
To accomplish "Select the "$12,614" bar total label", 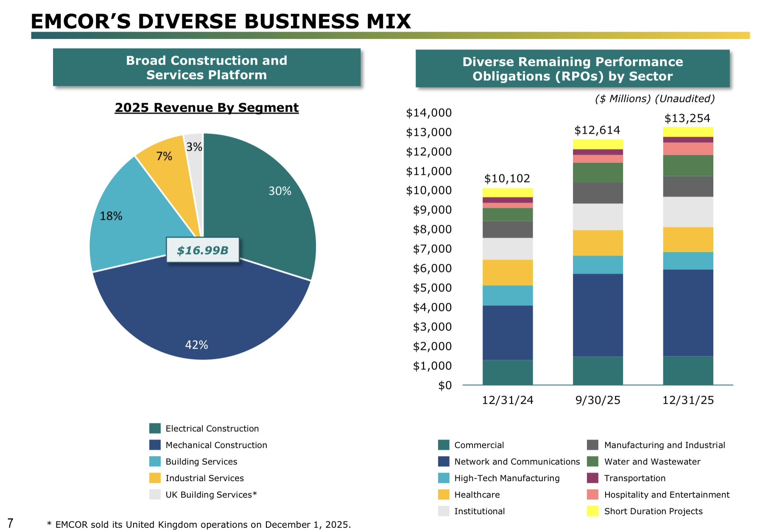I will pyautogui.click(x=597, y=130).
